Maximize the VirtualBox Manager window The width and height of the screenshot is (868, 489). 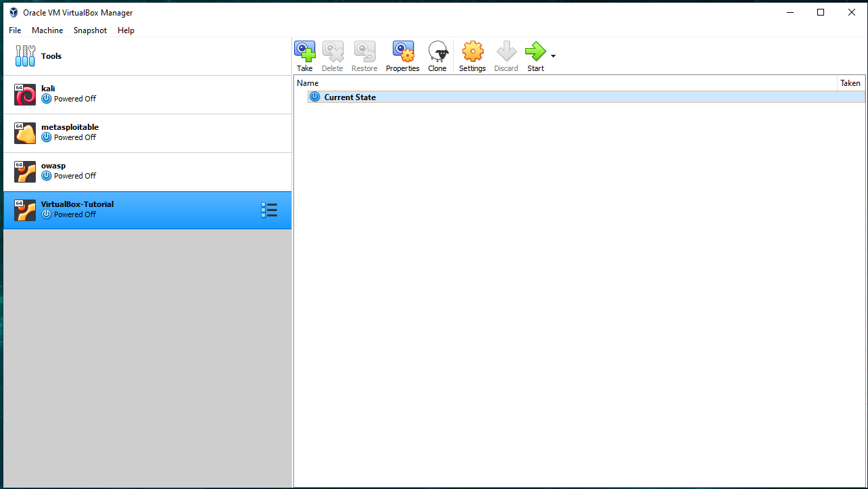[821, 12]
